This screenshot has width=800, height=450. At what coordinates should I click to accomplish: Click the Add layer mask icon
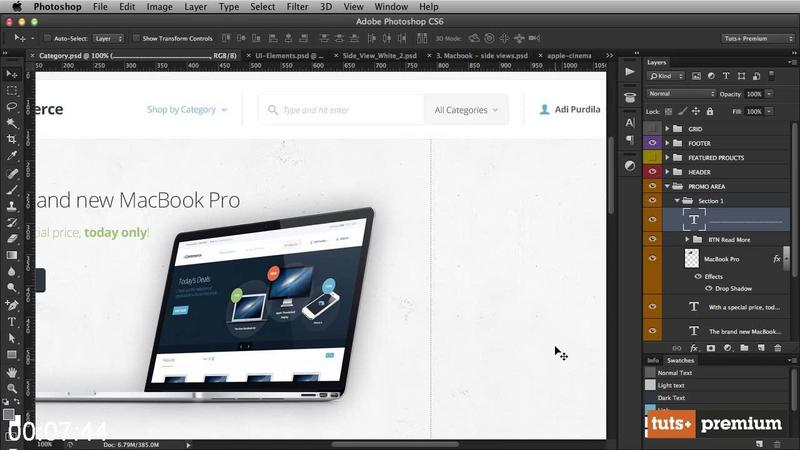(x=711, y=348)
